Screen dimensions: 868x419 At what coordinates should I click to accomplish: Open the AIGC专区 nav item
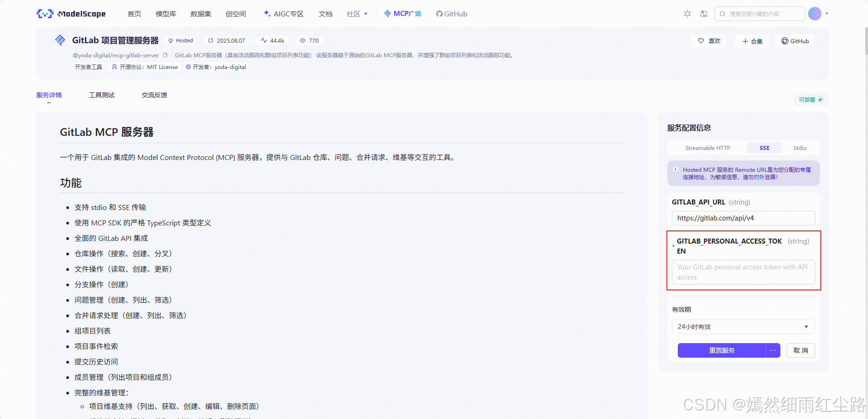click(284, 14)
